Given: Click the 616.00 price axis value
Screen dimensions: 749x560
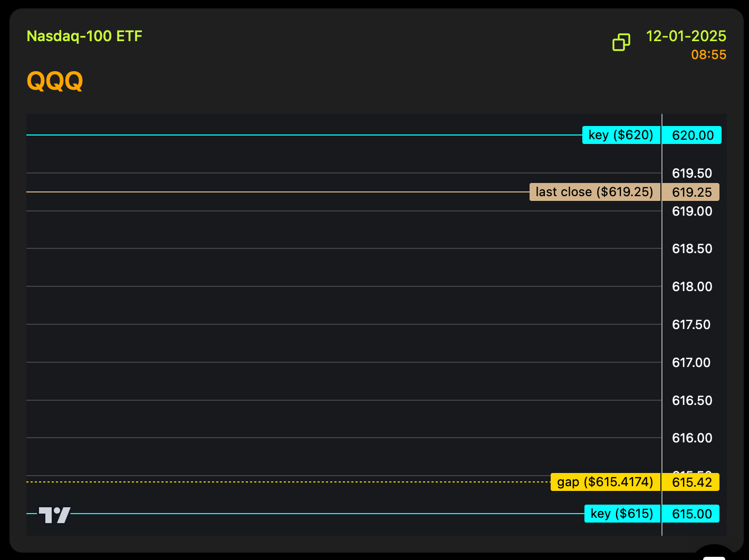Looking at the screenshot, I should (692, 438).
